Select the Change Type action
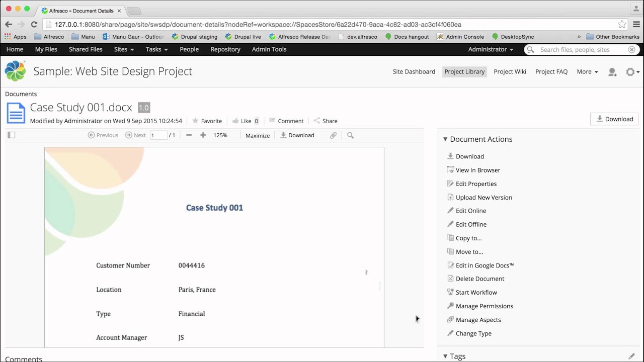This screenshot has height=362, width=644. [x=469, y=333]
